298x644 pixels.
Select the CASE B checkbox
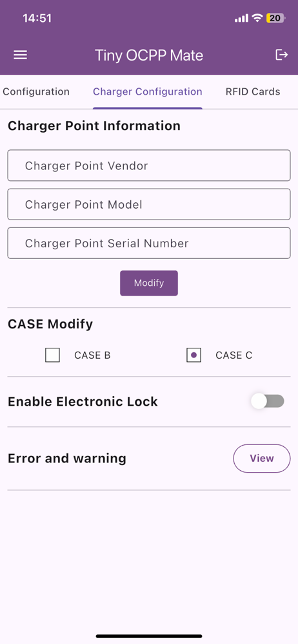point(52,355)
